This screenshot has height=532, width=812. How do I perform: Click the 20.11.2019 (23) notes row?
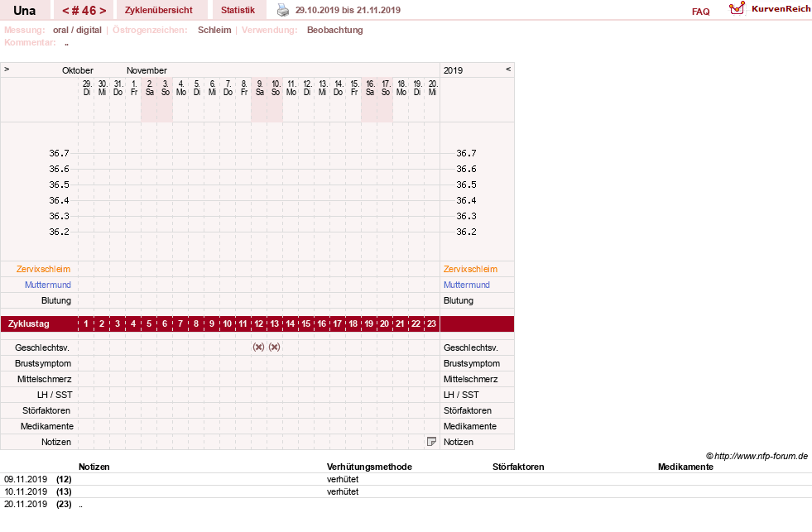(406, 504)
